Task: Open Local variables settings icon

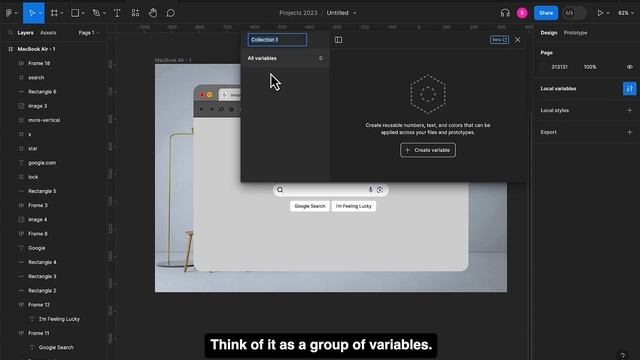Action: 629,89
